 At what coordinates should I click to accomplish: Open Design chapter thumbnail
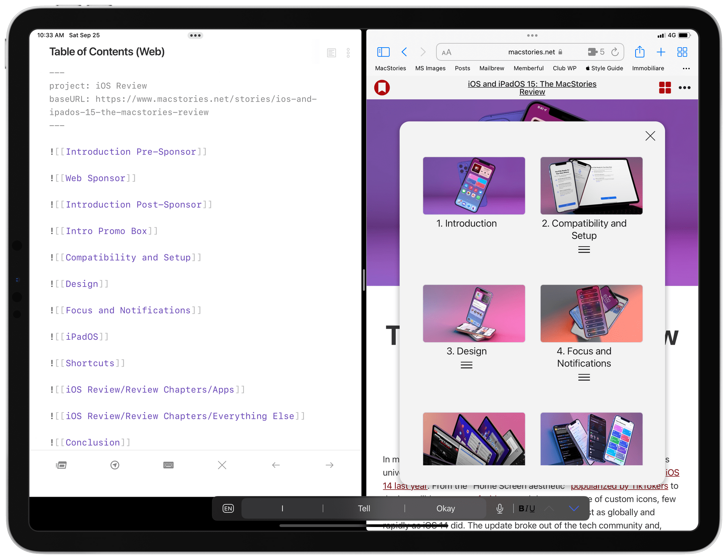(x=474, y=313)
